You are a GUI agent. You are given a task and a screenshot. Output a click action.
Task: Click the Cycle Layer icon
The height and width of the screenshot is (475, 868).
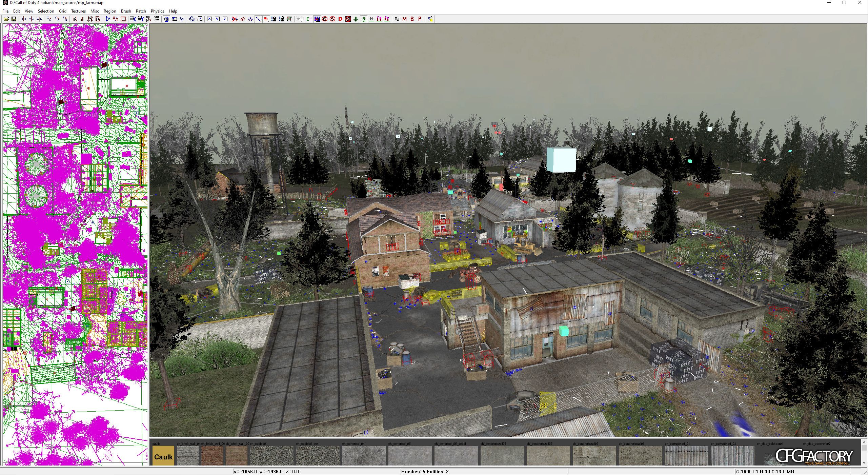(x=157, y=19)
